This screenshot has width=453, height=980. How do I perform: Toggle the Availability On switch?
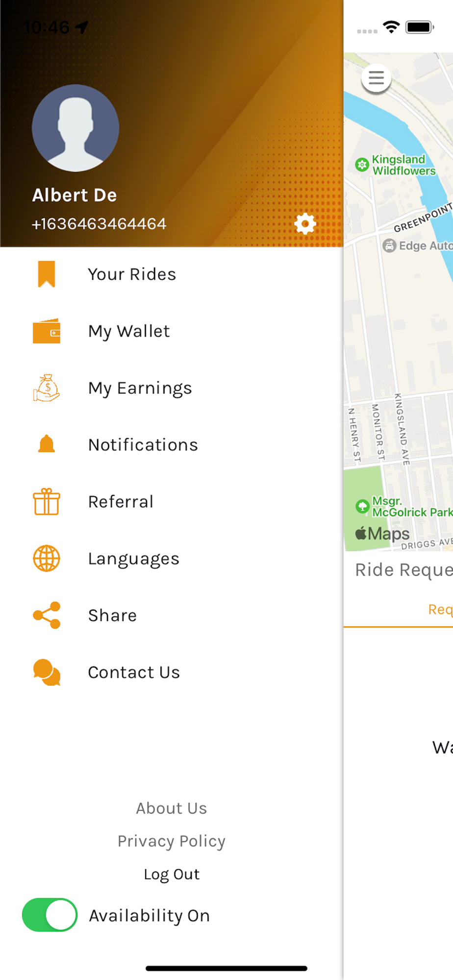tap(50, 915)
